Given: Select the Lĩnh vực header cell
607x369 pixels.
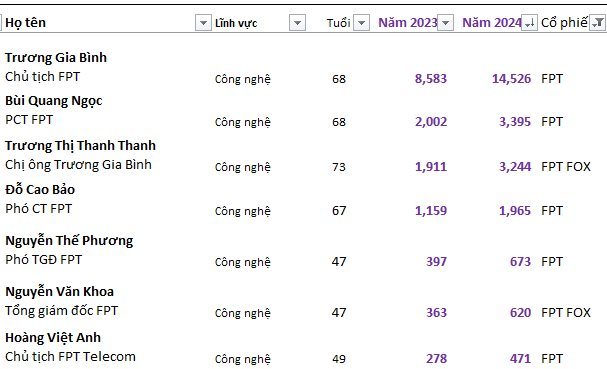Looking at the screenshot, I should point(236,23).
